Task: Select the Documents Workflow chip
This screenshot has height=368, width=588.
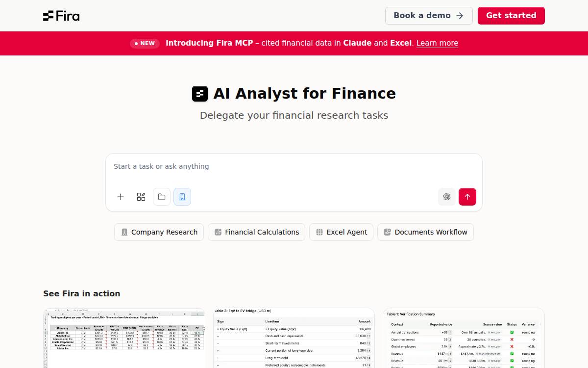Action: pyautogui.click(x=425, y=232)
